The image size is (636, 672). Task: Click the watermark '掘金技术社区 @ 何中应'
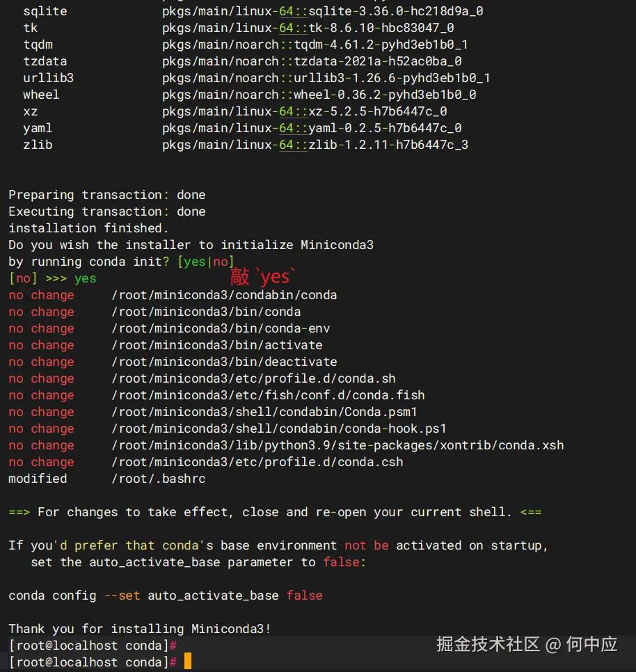(527, 644)
